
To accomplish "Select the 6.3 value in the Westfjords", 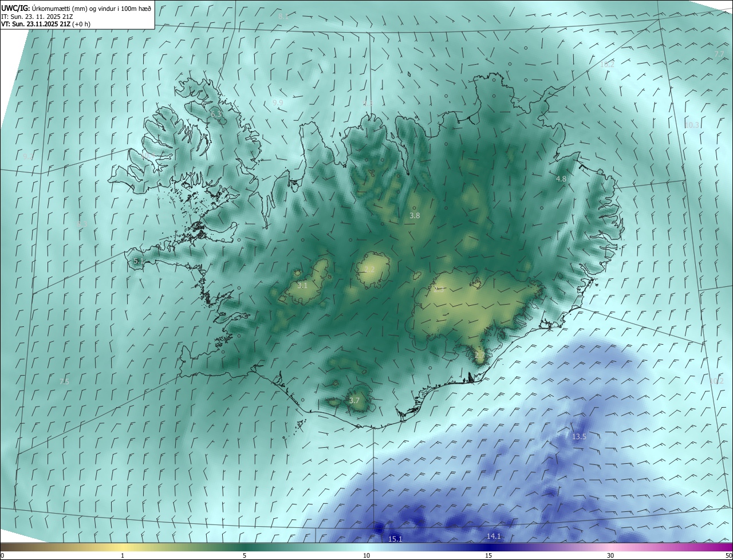I will [216, 115].
